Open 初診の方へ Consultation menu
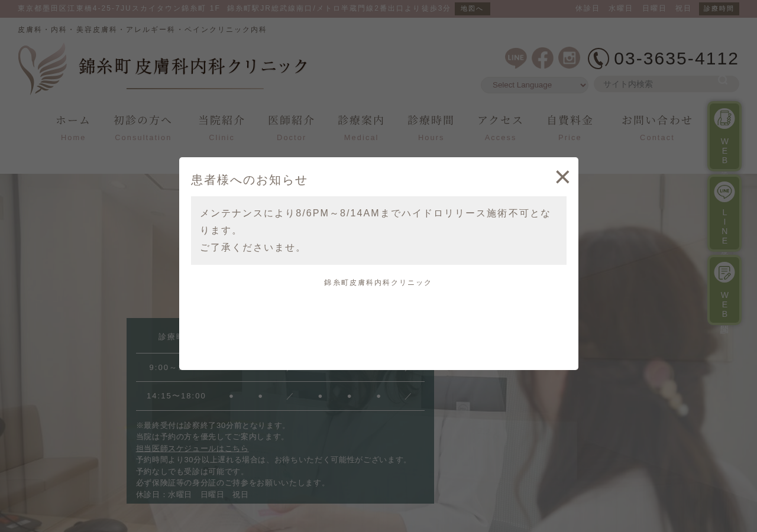 (x=143, y=128)
